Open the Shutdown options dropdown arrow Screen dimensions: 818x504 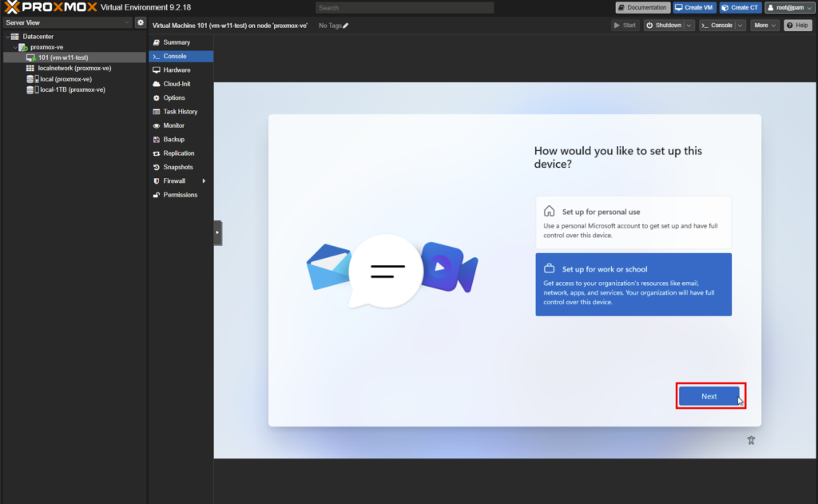coord(689,25)
